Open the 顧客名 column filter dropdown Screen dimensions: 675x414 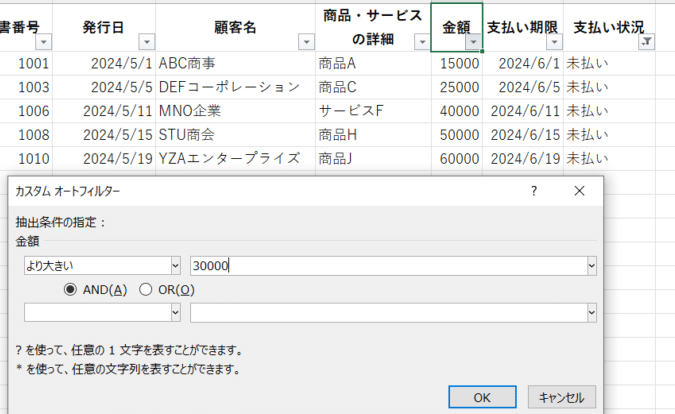pyautogui.click(x=305, y=42)
